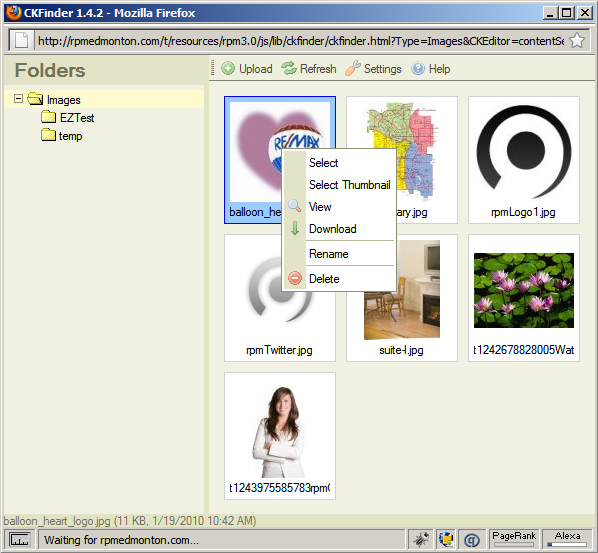Click the EZTest folder icon

(x=48, y=117)
